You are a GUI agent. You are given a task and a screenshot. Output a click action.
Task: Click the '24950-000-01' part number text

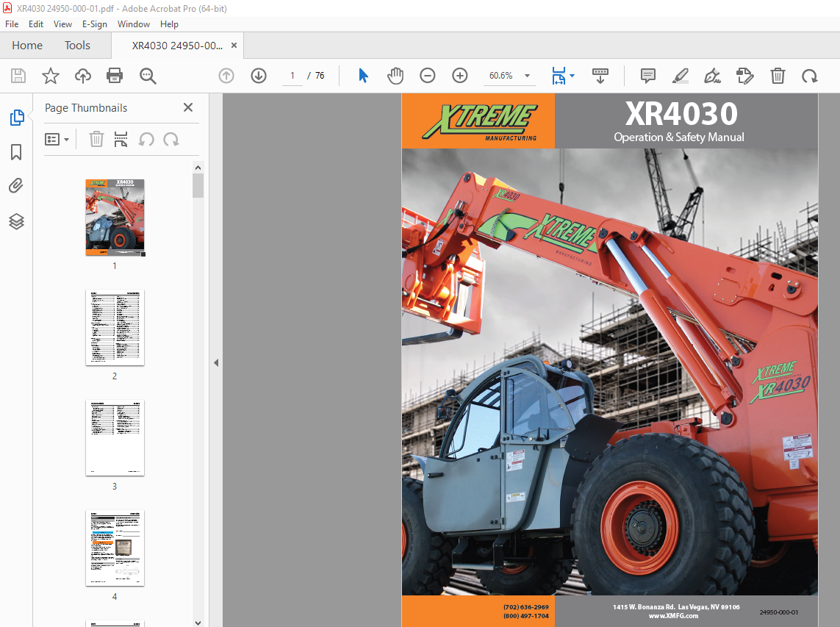click(x=779, y=612)
